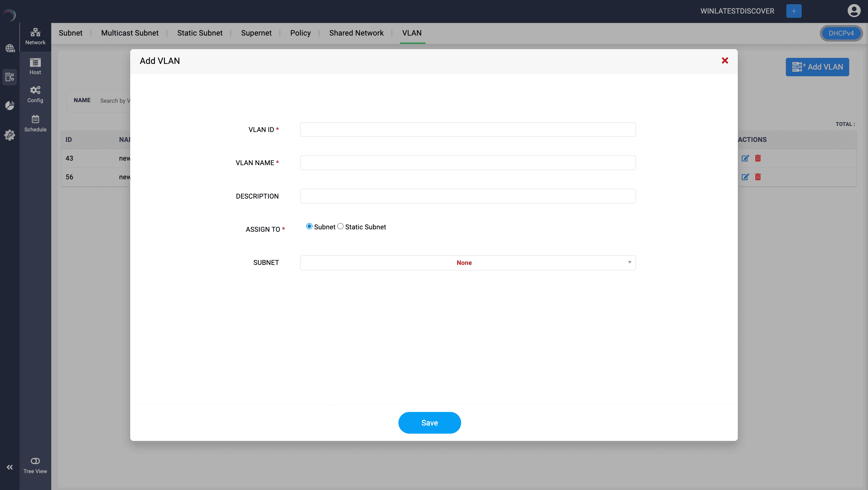Click the SUBNET dropdown arrow
The image size is (868, 490).
click(x=629, y=262)
